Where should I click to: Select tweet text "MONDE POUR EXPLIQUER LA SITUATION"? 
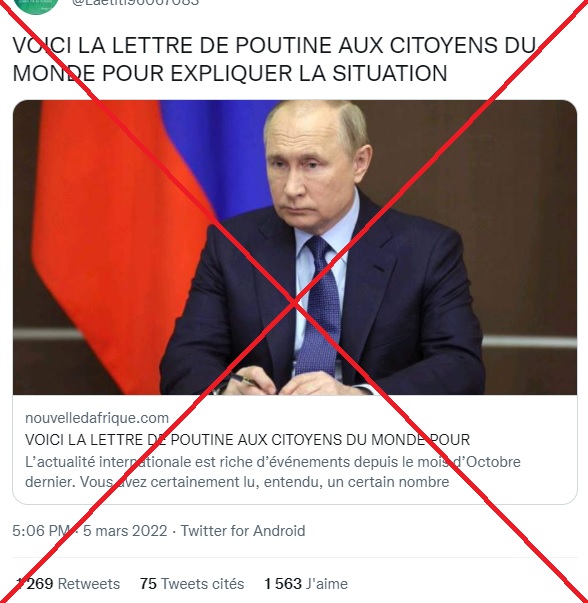(230, 73)
